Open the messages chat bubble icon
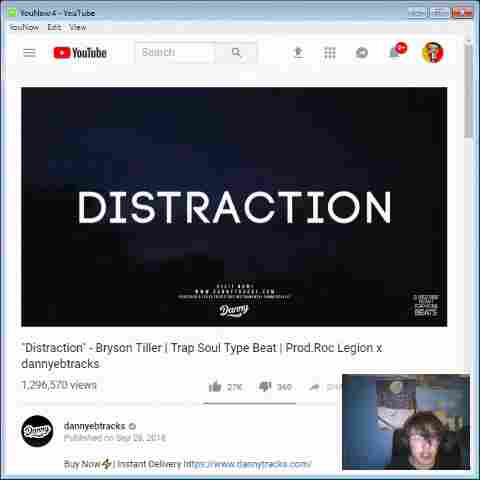The image size is (480, 480). [362, 53]
